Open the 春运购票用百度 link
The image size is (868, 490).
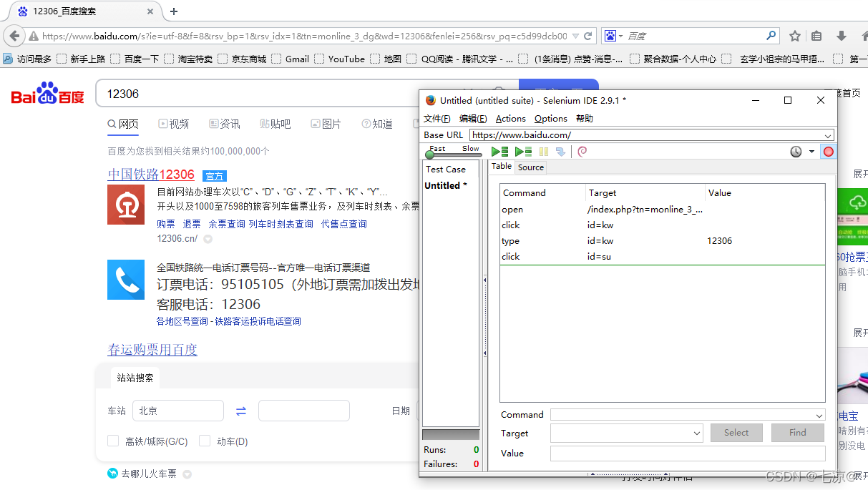152,350
